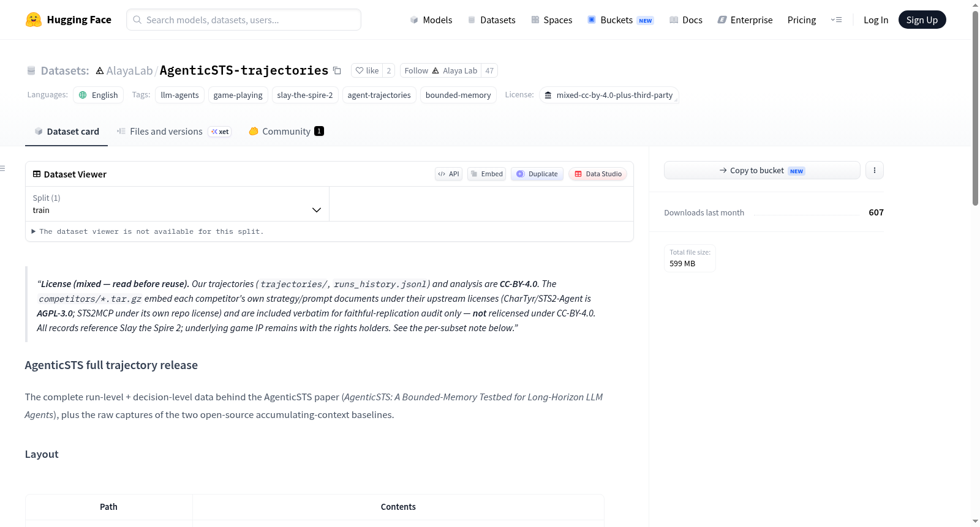Open the three-dot more options menu
This screenshot has height=527, width=980.
click(x=875, y=170)
